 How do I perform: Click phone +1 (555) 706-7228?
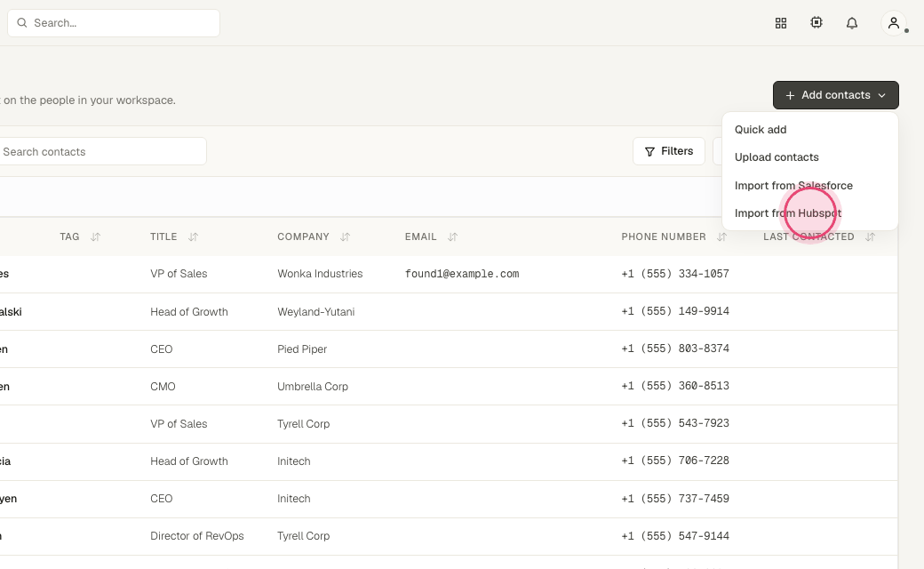coord(674,461)
